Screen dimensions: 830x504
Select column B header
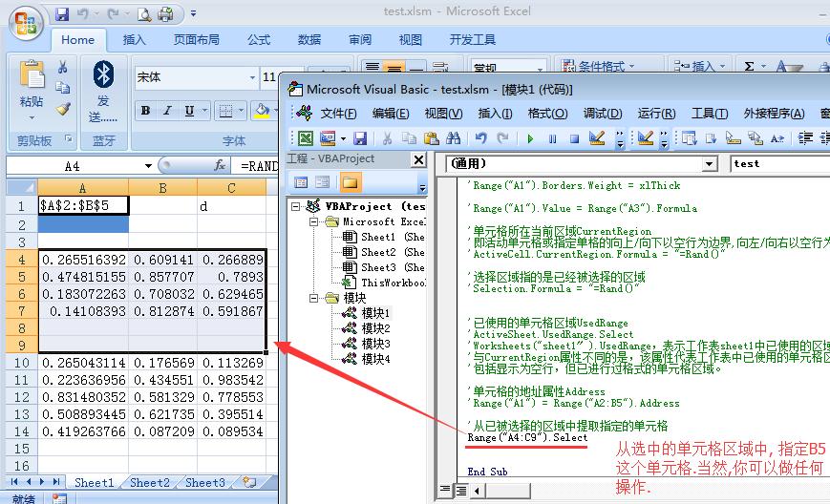point(162,188)
